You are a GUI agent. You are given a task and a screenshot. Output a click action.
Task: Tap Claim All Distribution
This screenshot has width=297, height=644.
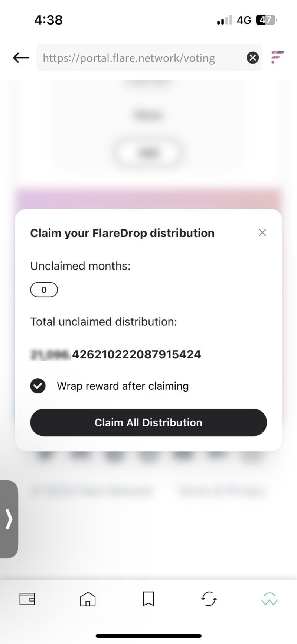pyautogui.click(x=148, y=422)
